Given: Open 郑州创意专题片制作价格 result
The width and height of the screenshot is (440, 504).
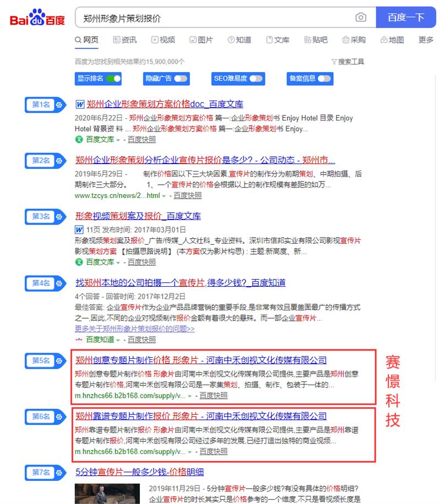Looking at the screenshot, I should click(x=200, y=360).
